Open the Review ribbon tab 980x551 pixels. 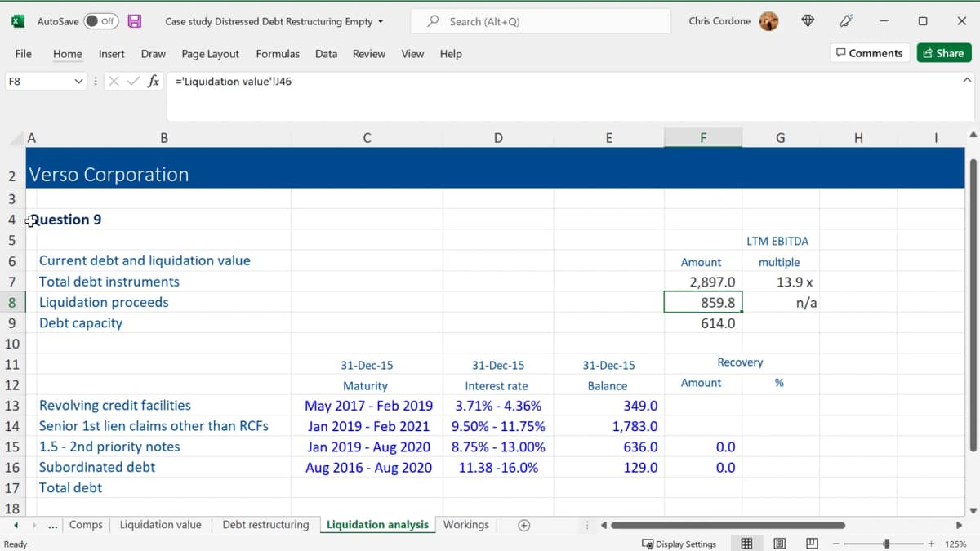[x=369, y=54]
